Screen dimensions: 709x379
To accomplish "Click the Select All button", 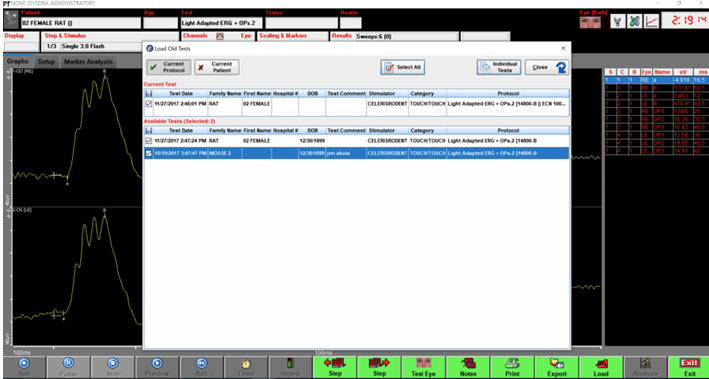I will pos(402,67).
